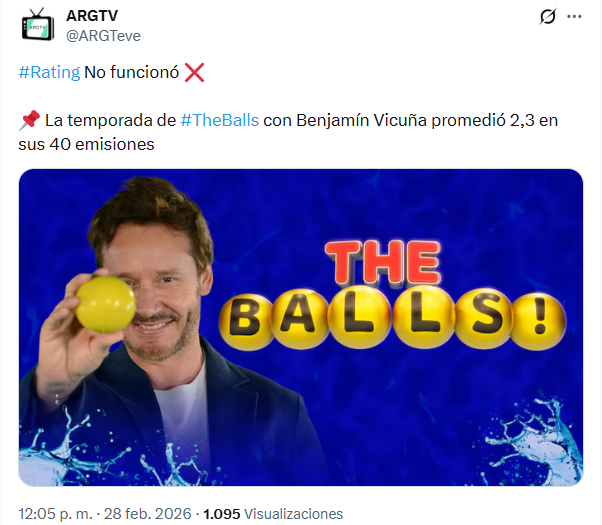Viewport: 602px width, 525px height.
Task: Open the The Balls promo image
Action: tap(301, 327)
